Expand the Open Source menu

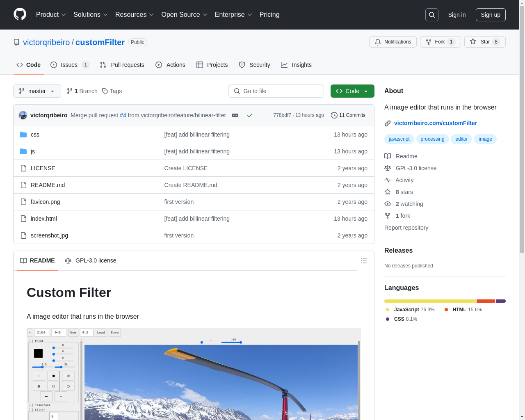[x=185, y=15]
